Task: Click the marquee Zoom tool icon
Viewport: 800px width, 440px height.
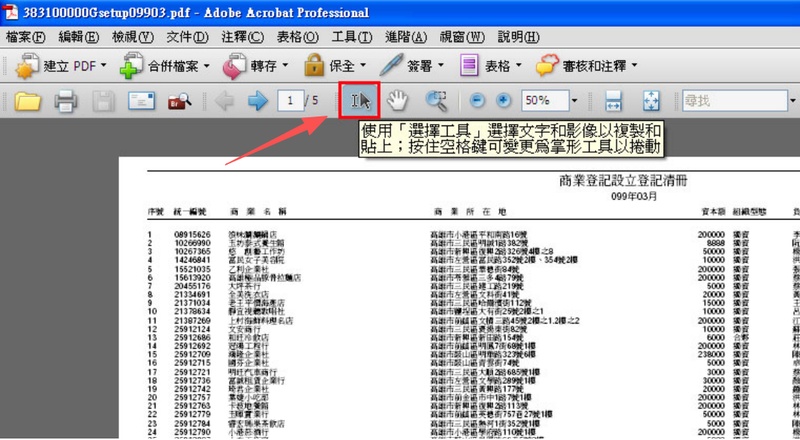Action: 436,101
